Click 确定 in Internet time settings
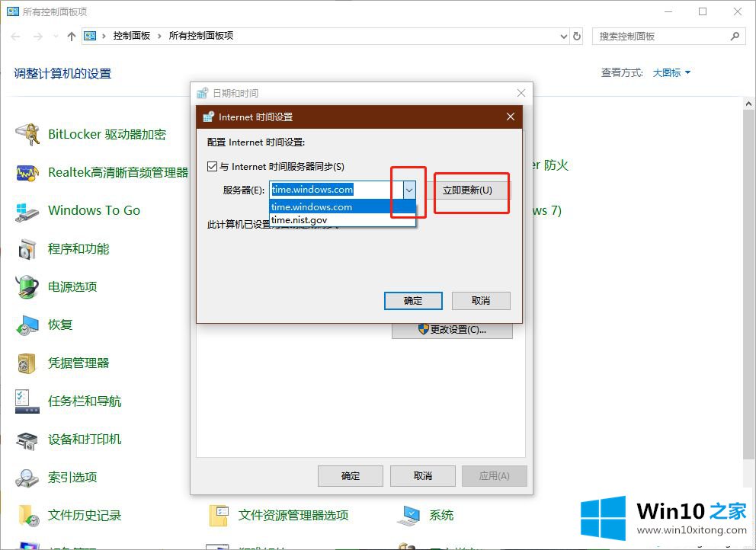Image resolution: width=756 pixels, height=550 pixels. (x=413, y=301)
